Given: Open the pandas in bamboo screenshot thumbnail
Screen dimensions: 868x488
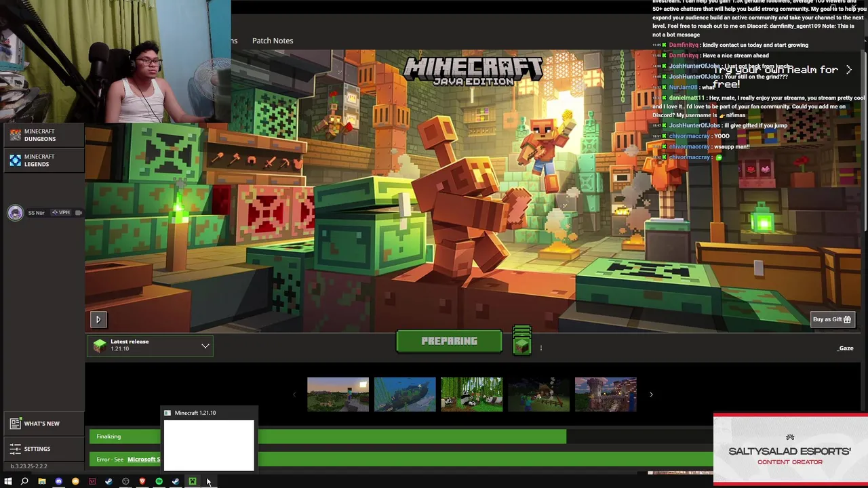Looking at the screenshot, I should (472, 394).
